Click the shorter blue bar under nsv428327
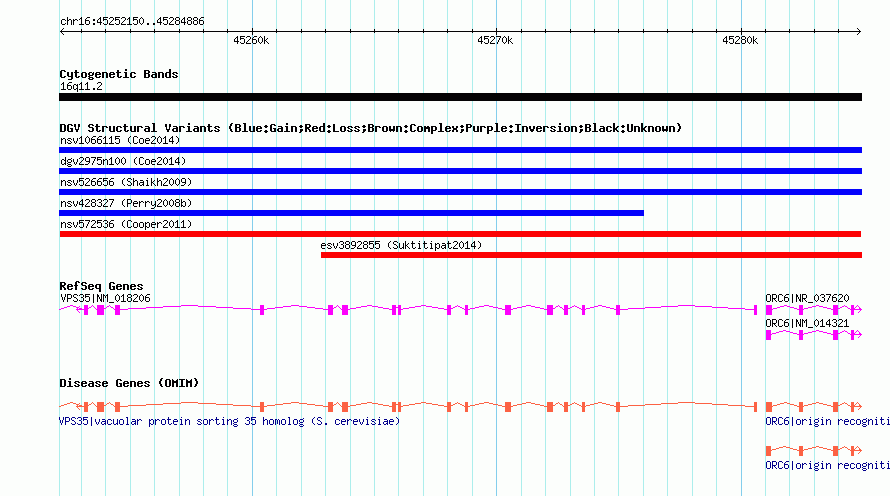 tap(351, 213)
